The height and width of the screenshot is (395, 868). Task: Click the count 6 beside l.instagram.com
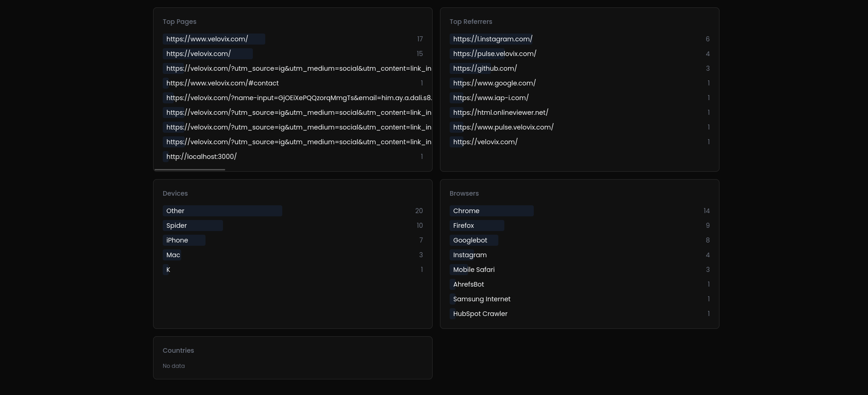coord(708,39)
